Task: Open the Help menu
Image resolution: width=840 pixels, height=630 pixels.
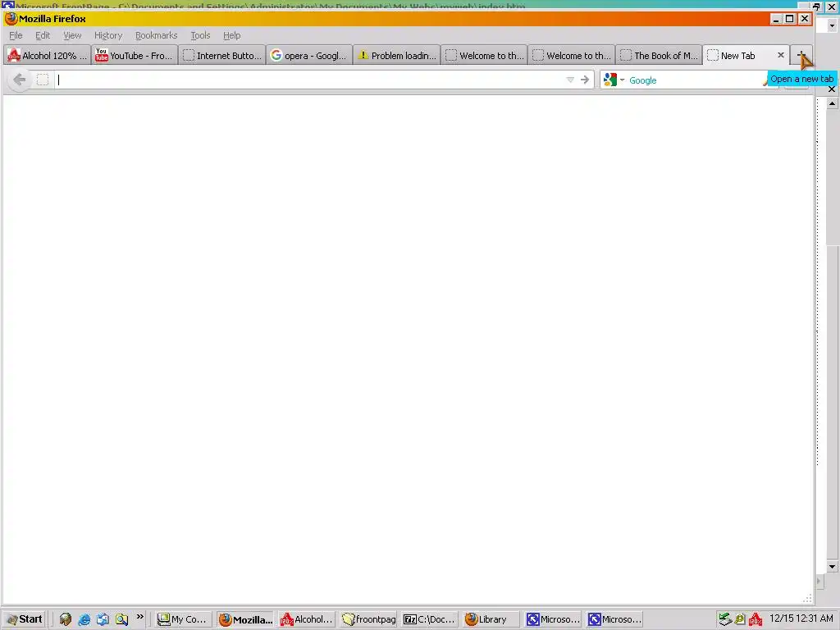Action: click(231, 35)
